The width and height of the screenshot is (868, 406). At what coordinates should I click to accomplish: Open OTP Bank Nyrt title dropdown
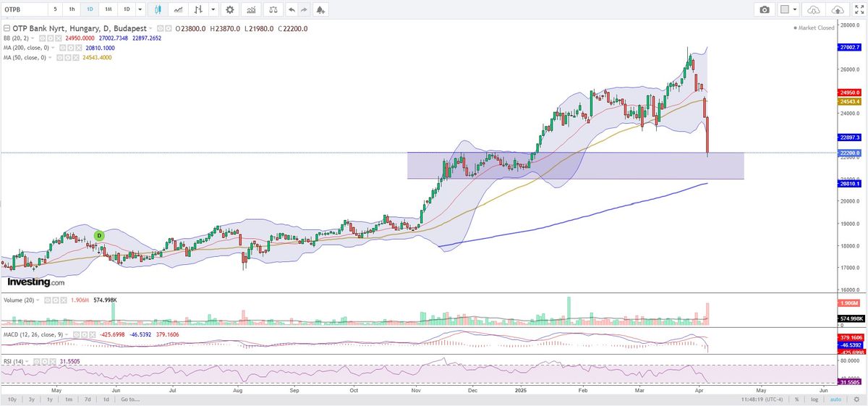tap(150, 28)
